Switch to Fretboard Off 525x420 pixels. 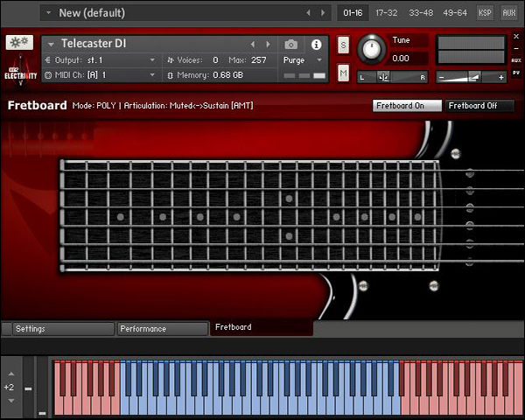479,106
